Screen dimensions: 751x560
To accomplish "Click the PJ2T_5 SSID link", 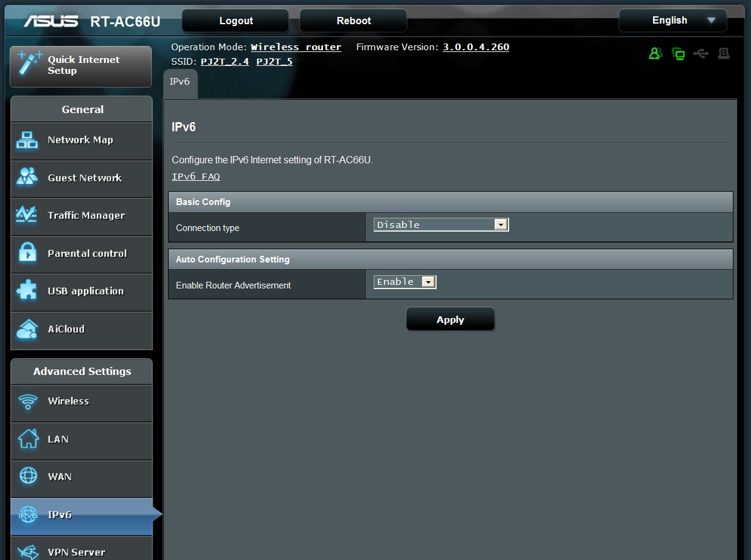I will [275, 62].
